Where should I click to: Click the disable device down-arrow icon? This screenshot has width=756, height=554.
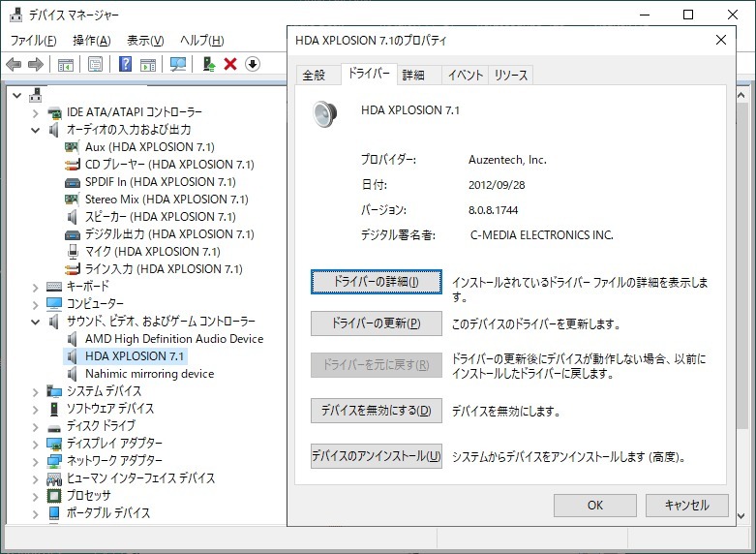[x=253, y=64]
